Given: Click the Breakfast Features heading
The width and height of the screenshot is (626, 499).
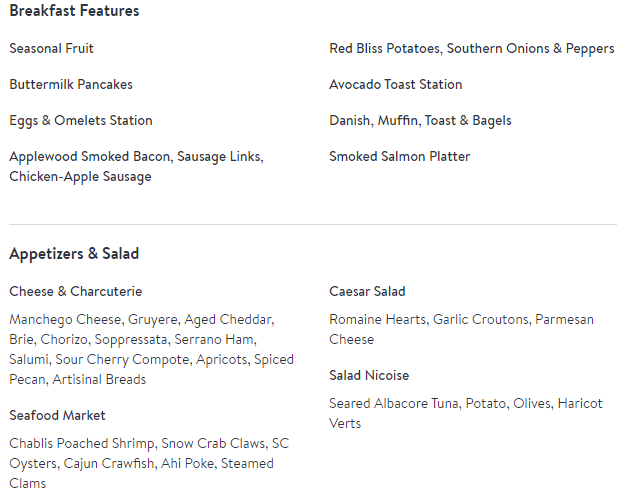Looking at the screenshot, I should point(74,11).
